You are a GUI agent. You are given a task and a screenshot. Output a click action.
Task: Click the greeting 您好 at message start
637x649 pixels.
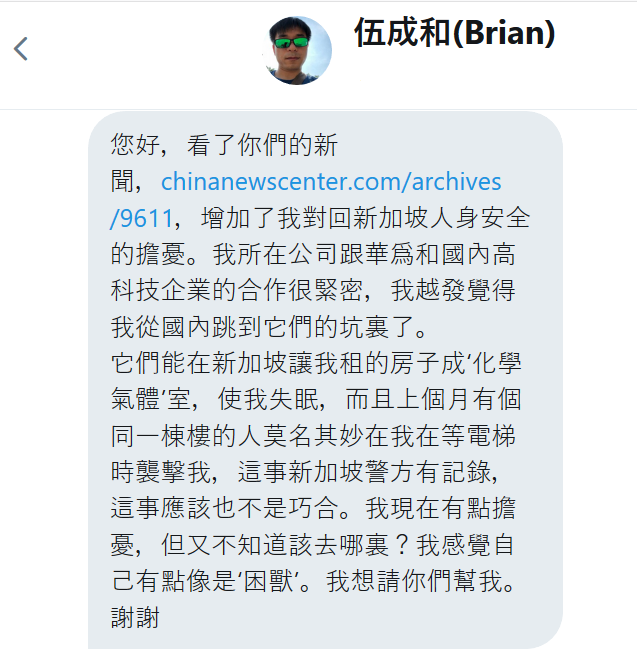(135, 145)
